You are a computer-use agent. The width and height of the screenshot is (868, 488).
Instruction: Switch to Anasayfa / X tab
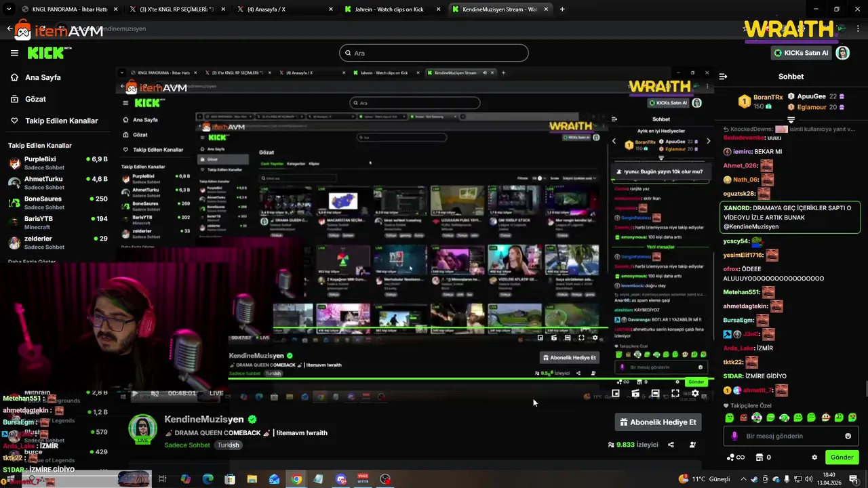point(285,9)
